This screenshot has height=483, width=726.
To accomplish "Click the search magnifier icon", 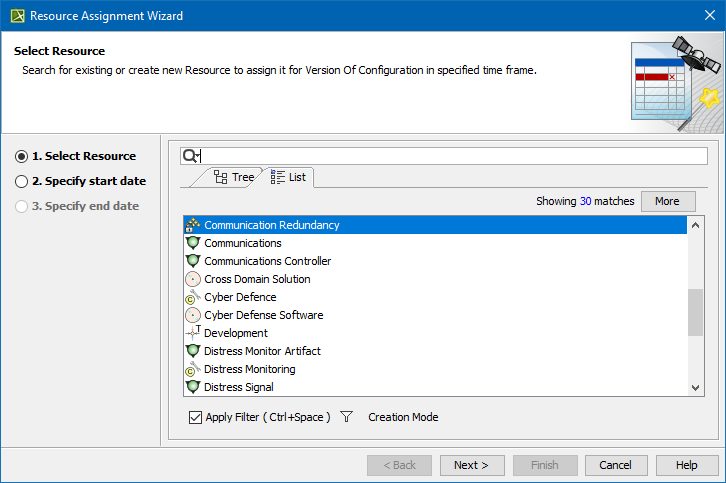I will click(191, 156).
